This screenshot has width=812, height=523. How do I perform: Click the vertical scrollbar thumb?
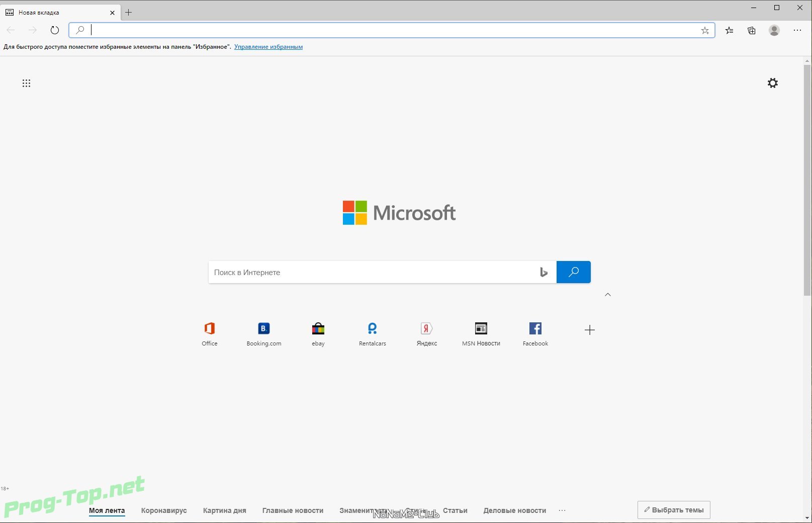807,180
